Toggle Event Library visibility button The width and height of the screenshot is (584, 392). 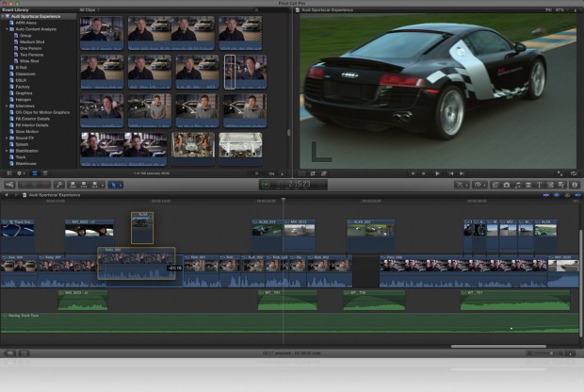pos(9,173)
